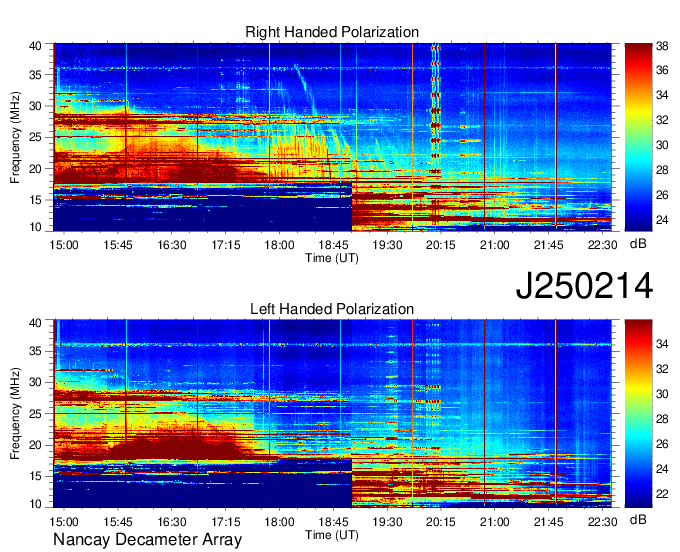Select "Frequency (MHz)" axis label of Left Handed plot

point(15,414)
